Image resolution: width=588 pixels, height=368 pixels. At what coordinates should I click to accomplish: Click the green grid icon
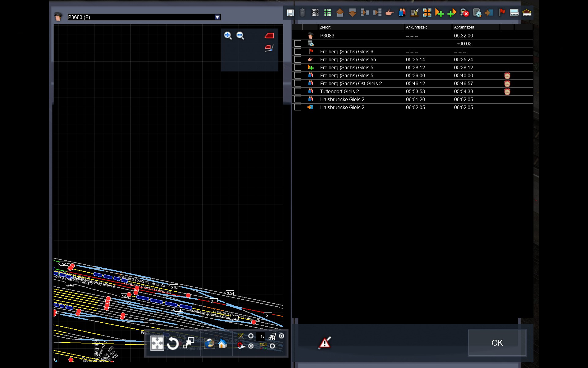[328, 13]
